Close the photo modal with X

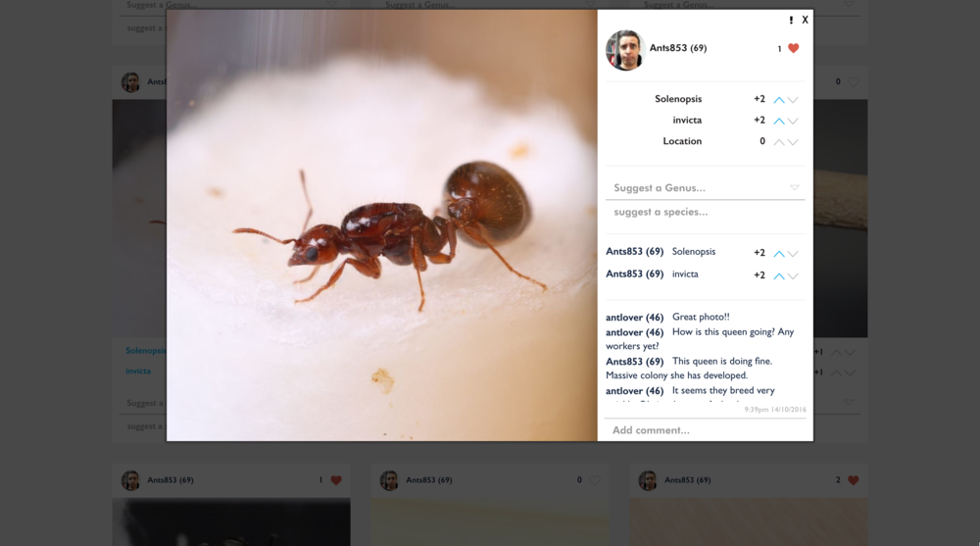pos(805,20)
